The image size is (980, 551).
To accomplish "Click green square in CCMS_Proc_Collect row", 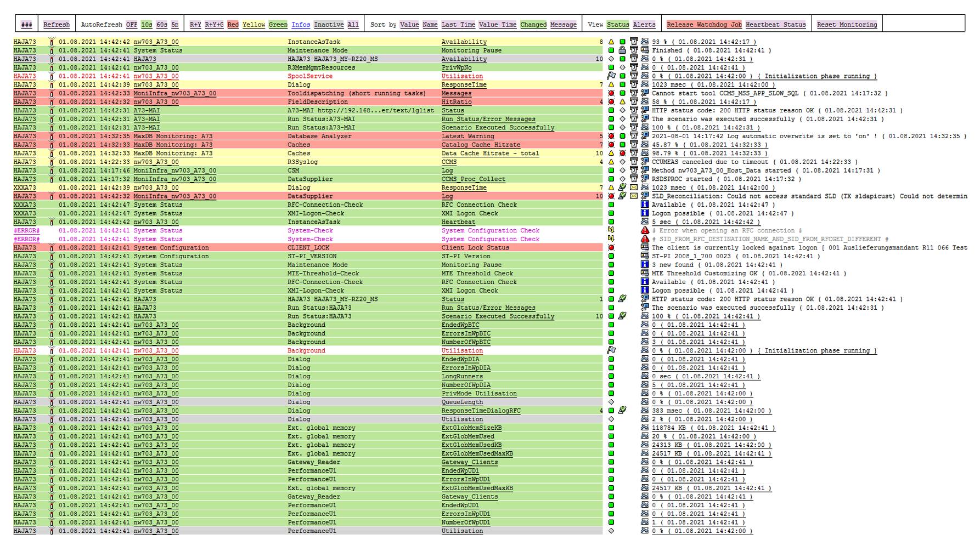I will (611, 179).
